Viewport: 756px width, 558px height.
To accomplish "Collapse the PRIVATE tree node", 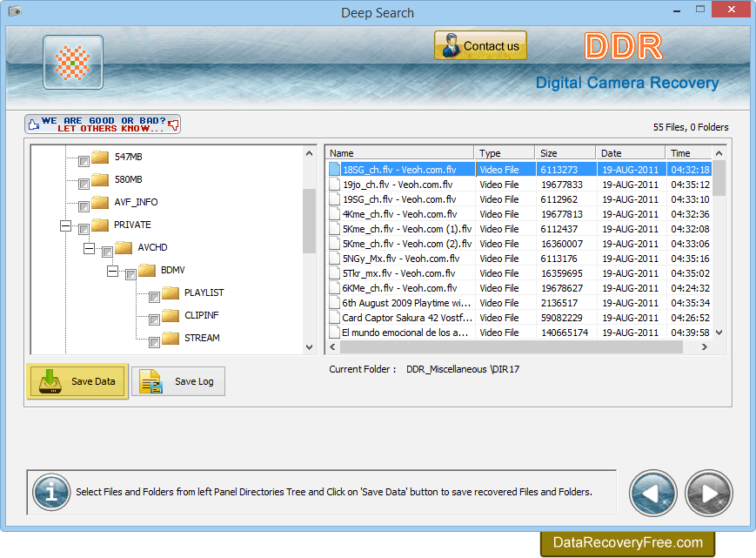I will (65, 225).
